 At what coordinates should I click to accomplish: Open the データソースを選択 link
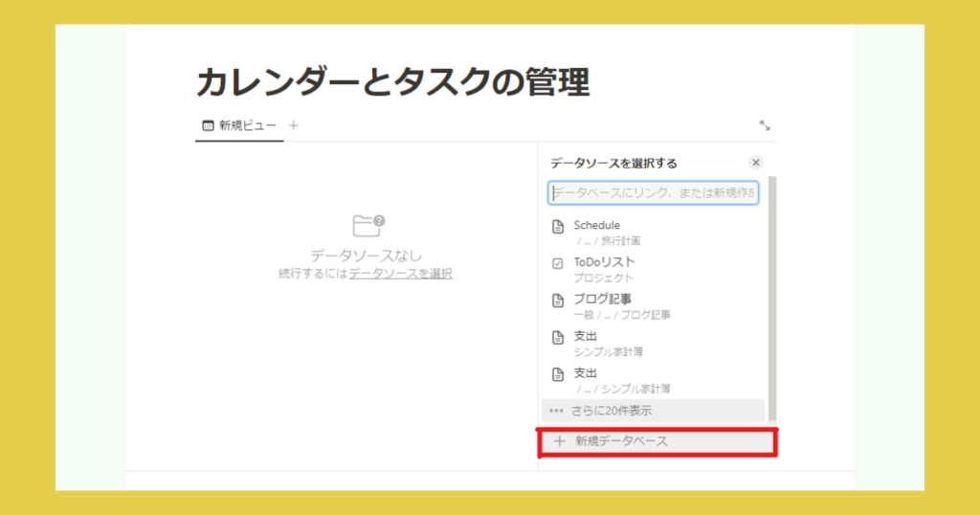[x=400, y=274]
